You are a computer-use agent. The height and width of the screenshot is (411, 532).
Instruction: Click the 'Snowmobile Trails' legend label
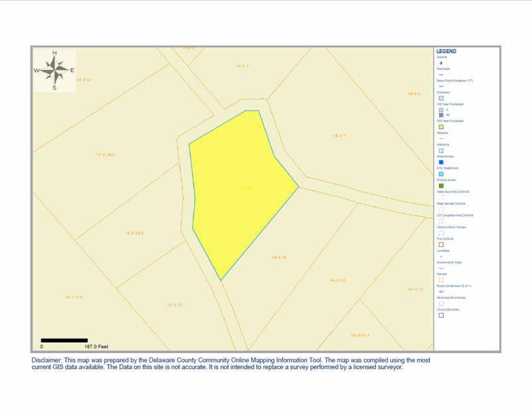coord(448,262)
